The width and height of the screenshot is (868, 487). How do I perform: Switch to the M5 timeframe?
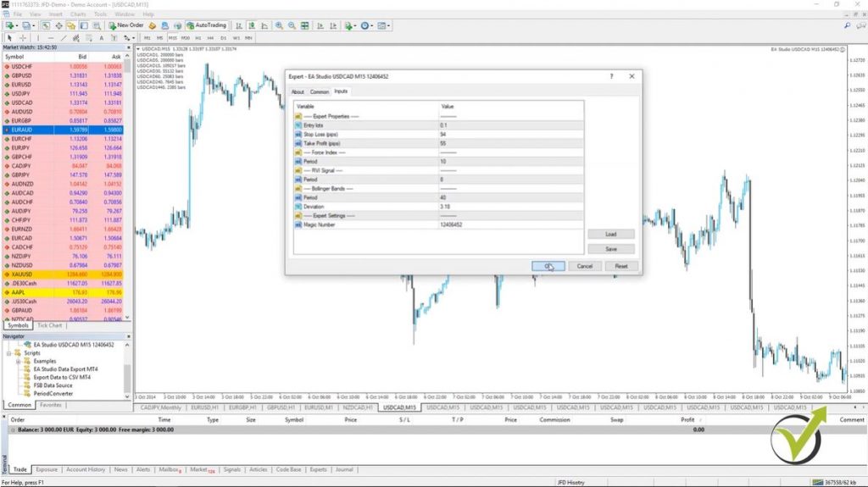159,38
